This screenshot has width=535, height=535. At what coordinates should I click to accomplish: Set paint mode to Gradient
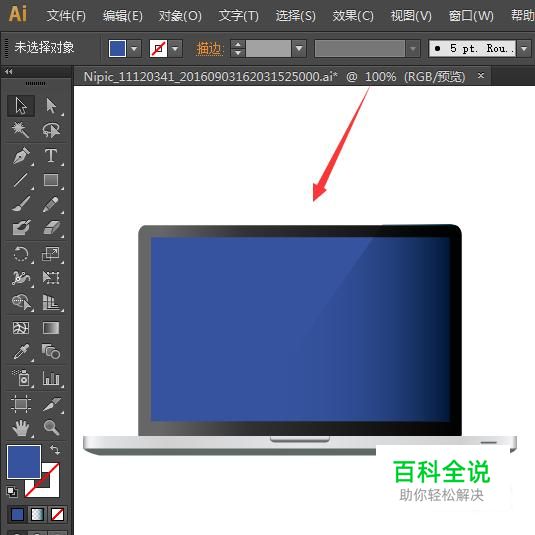[x=37, y=515]
